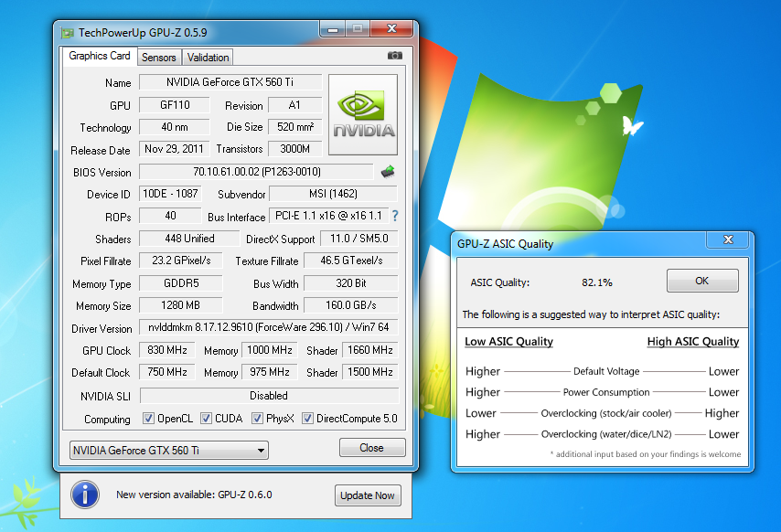Click the Name field NVIDIA GeForce GTX 560 Ti
Image resolution: width=781 pixels, height=532 pixels.
coord(230,82)
